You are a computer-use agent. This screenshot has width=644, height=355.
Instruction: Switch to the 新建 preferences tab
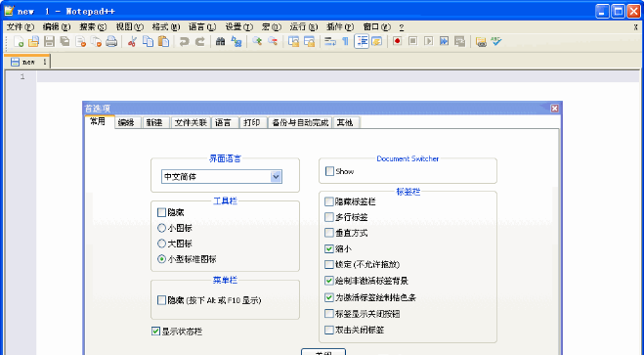pyautogui.click(x=156, y=123)
